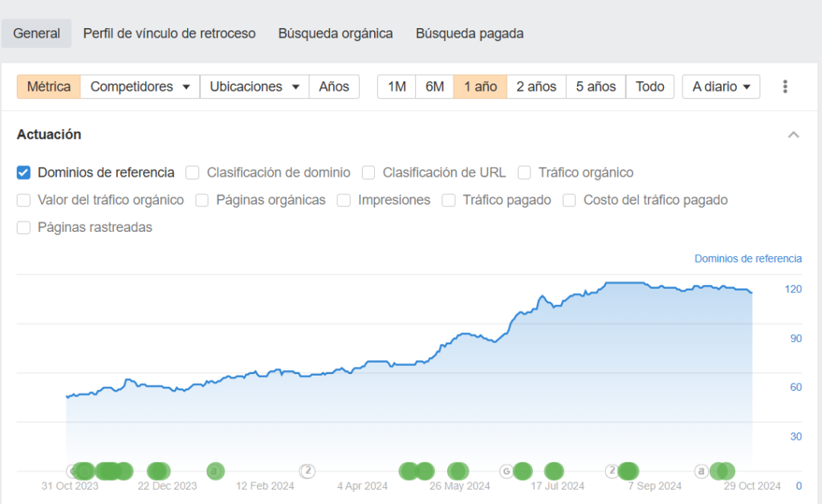The width and height of the screenshot is (822, 504).
Task: Click the 60 y-axis value
Action: point(796,387)
